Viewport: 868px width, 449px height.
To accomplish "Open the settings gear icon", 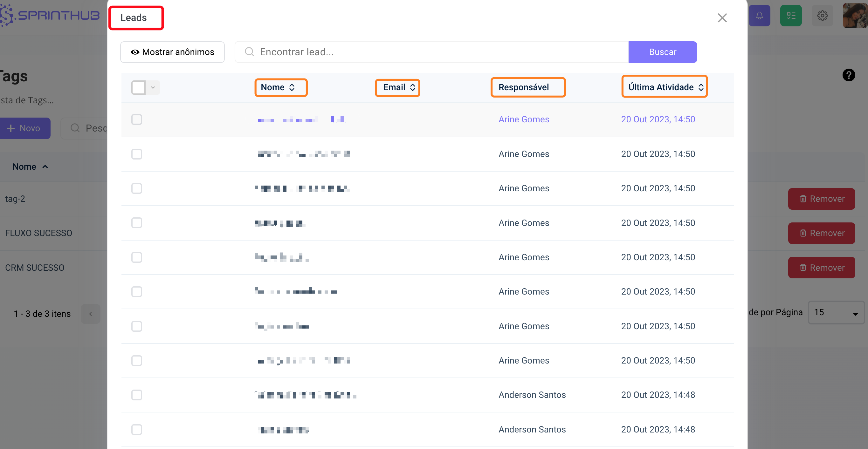I will coord(822,16).
